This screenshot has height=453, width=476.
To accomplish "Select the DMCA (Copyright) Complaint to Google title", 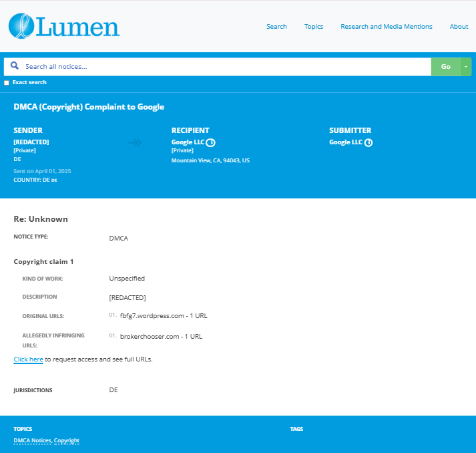I will pos(89,107).
